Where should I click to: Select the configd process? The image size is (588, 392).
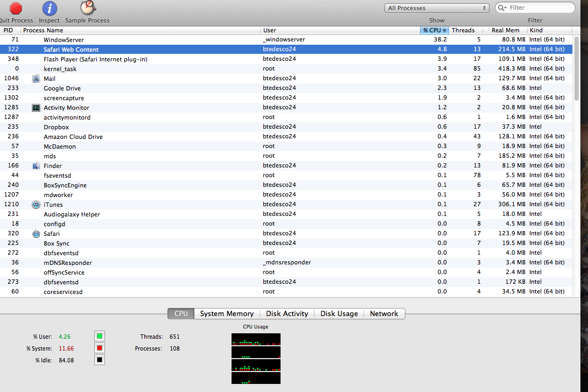(286, 223)
